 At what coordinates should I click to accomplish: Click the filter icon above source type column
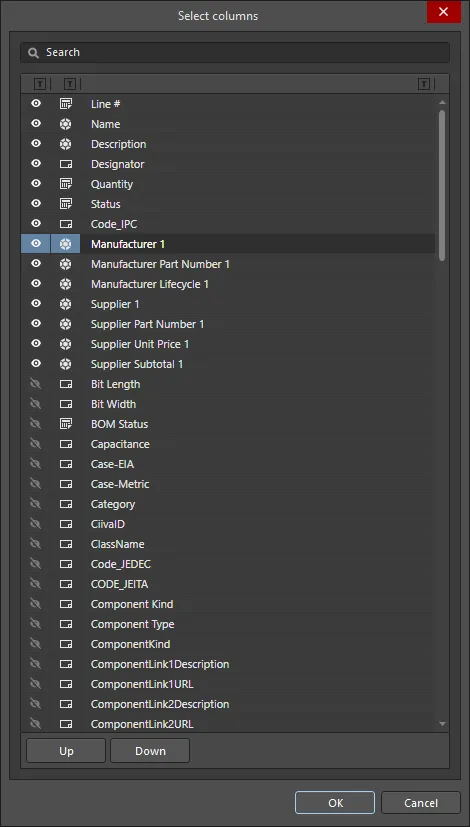pos(70,84)
